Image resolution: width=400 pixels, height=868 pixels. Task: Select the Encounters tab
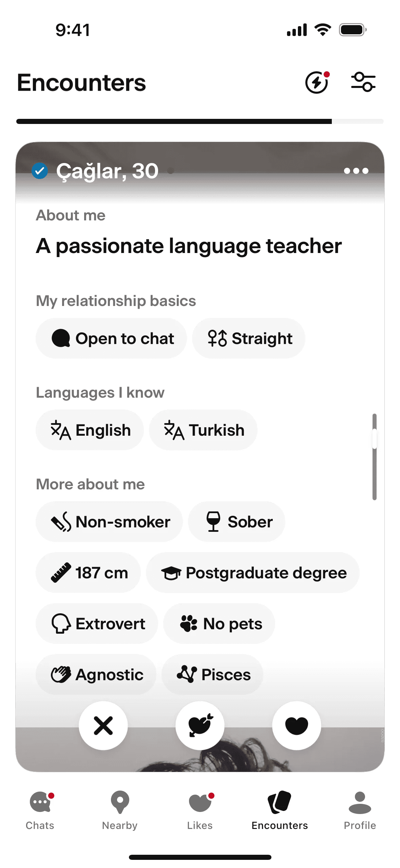(280, 810)
